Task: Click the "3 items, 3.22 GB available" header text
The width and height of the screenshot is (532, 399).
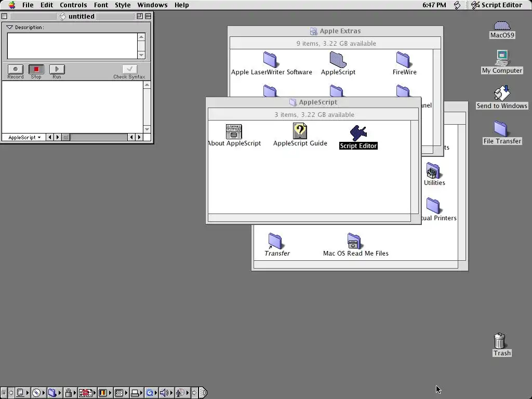Action: 314,115
